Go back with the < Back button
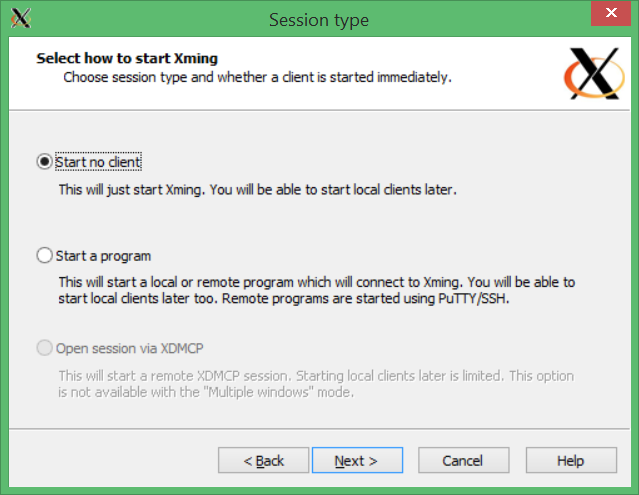 click(263, 460)
